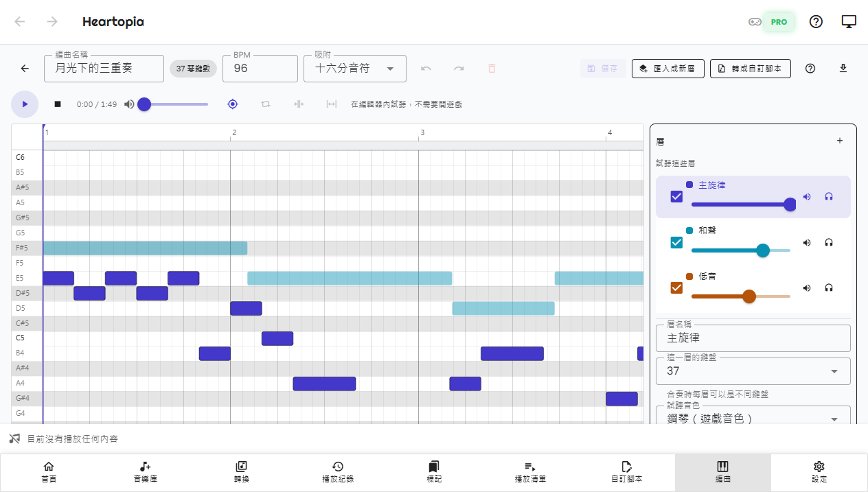Click the redo icon in editor toolbar

click(x=459, y=69)
